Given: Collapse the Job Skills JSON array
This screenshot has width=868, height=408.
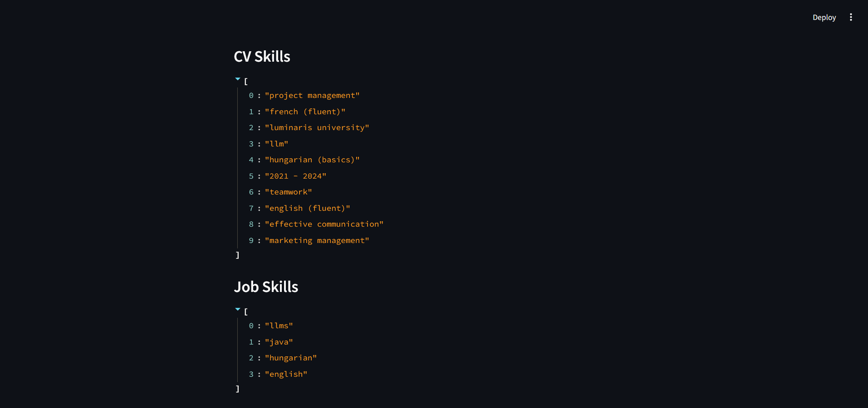Looking at the screenshot, I should pos(238,309).
